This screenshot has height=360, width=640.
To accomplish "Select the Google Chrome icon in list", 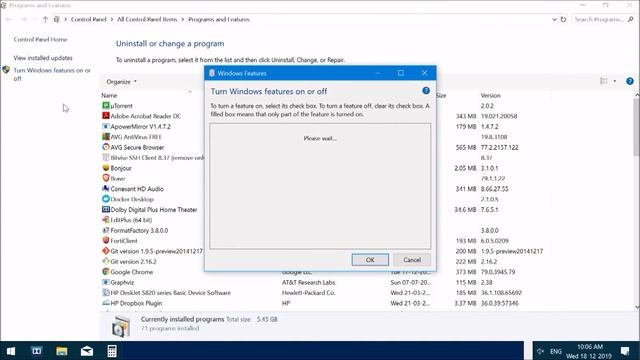I will coord(106,271).
